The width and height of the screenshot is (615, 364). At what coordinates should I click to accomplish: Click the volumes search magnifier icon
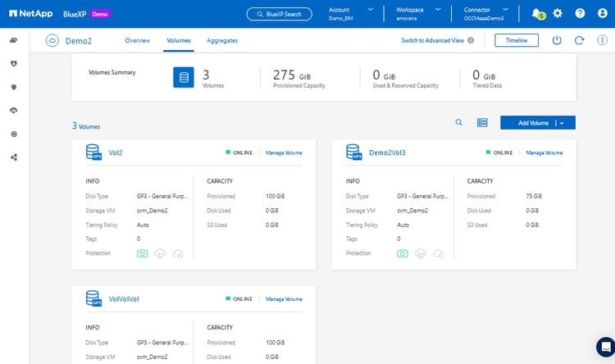tap(459, 122)
